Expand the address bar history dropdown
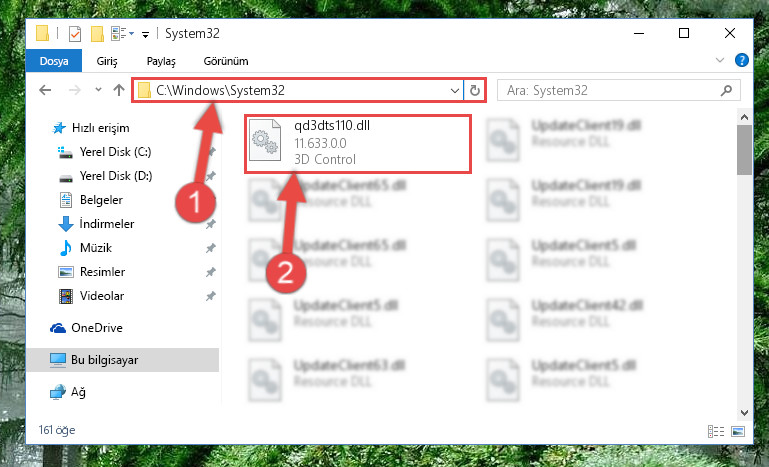The image size is (769, 467). [x=455, y=90]
